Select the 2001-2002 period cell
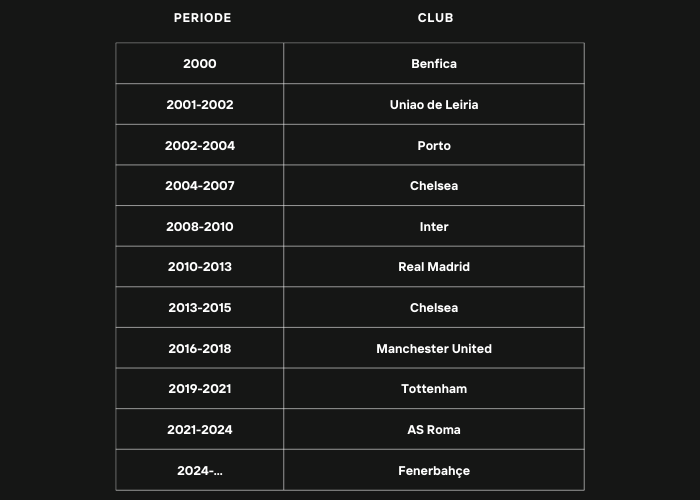 coord(200,104)
